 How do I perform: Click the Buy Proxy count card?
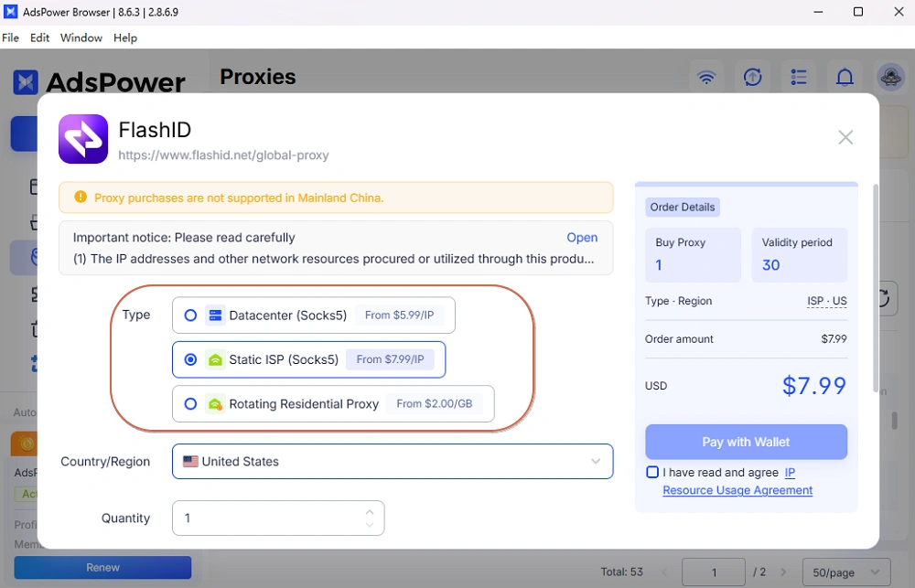pos(693,255)
